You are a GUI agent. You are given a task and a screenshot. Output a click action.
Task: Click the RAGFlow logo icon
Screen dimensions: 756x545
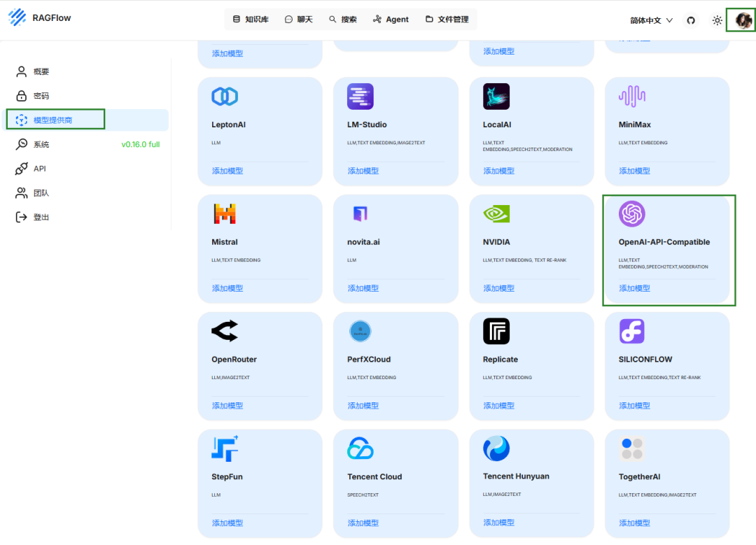click(17, 17)
